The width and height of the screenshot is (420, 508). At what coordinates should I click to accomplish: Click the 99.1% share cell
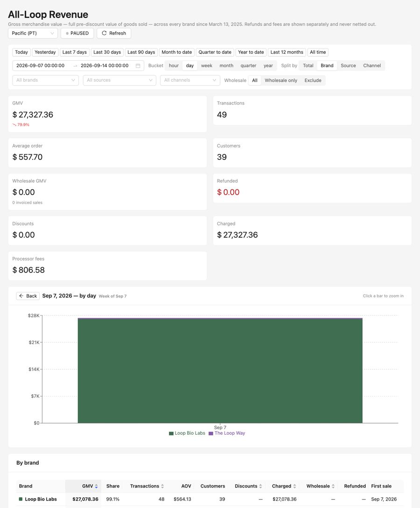pos(112,499)
